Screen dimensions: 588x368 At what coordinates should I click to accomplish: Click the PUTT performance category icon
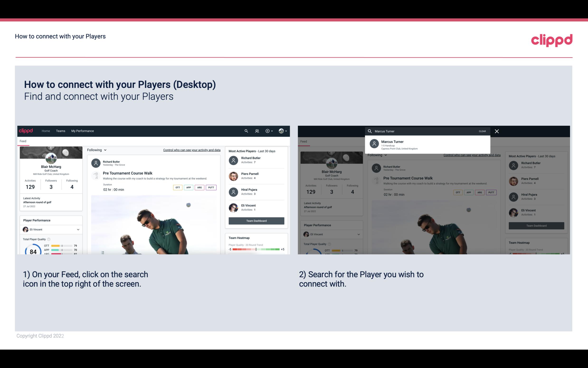211,187
